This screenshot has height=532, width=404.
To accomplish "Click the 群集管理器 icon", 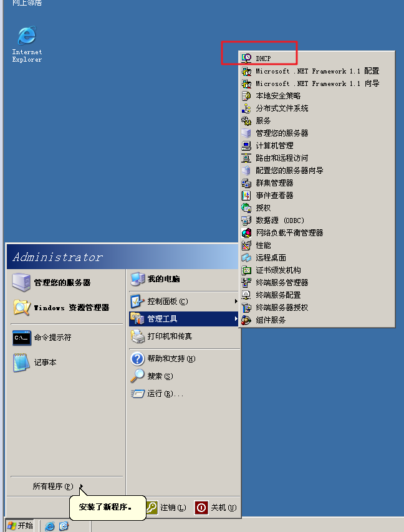I will click(x=246, y=183).
